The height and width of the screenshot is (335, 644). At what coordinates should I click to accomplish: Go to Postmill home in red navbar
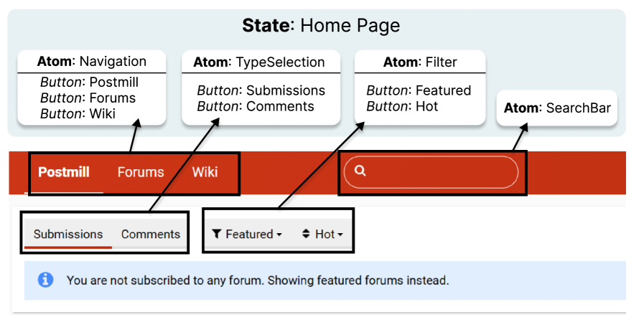(x=64, y=172)
